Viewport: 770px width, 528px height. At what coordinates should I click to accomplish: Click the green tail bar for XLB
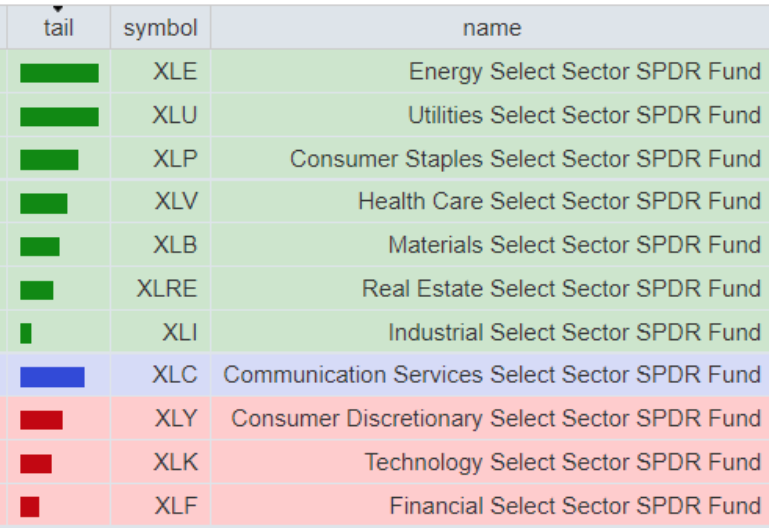click(x=40, y=246)
